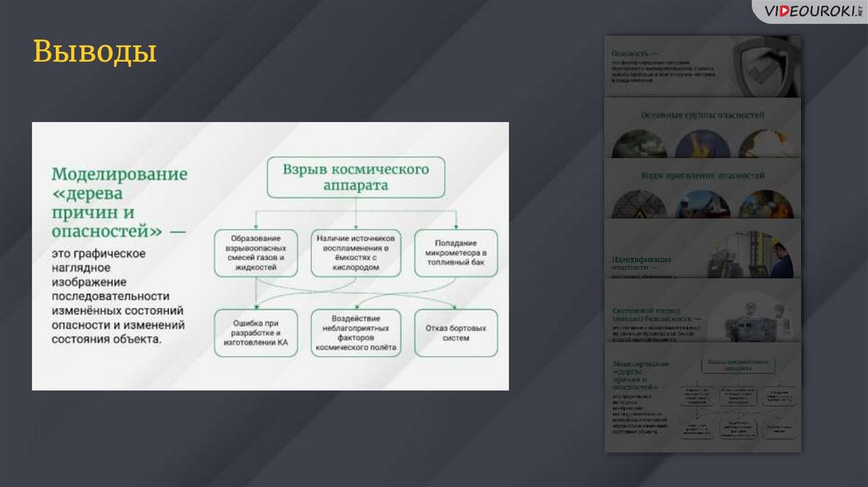Open the 'Моделирование дерева причин' thumbnail
Viewport: 868px width, 487px height.
click(703, 397)
